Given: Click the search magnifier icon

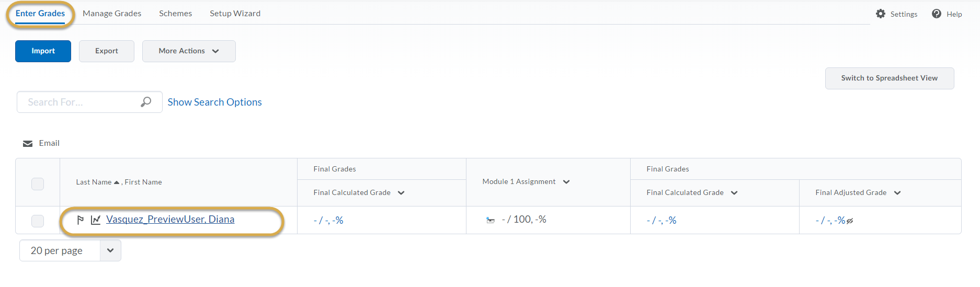Looking at the screenshot, I should click(x=146, y=102).
